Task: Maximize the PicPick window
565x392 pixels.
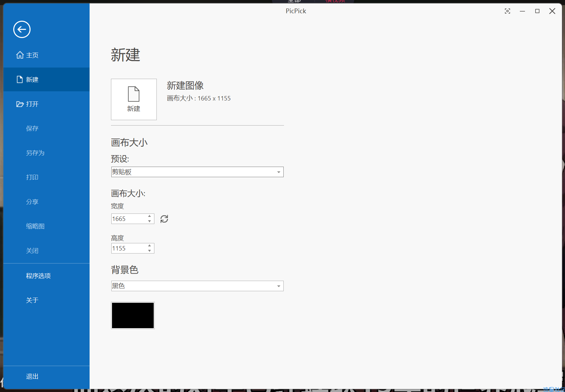Action: 537,11
